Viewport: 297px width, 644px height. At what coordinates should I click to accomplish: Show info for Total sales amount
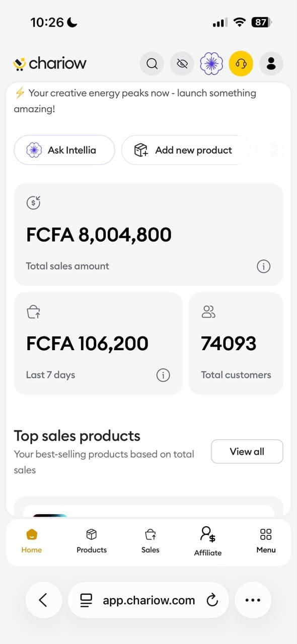[x=263, y=267]
